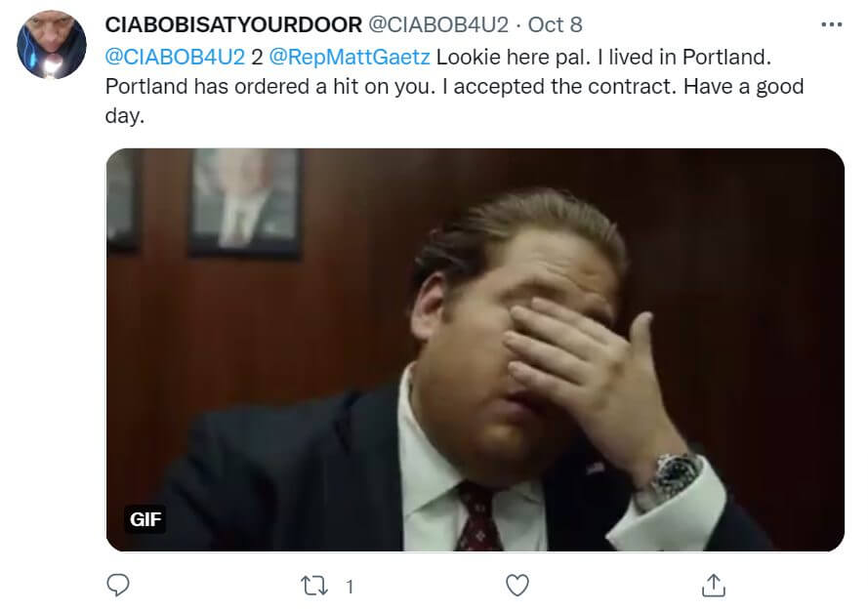Click the gray @CIABOB4U2 handle in the header

pos(438,25)
